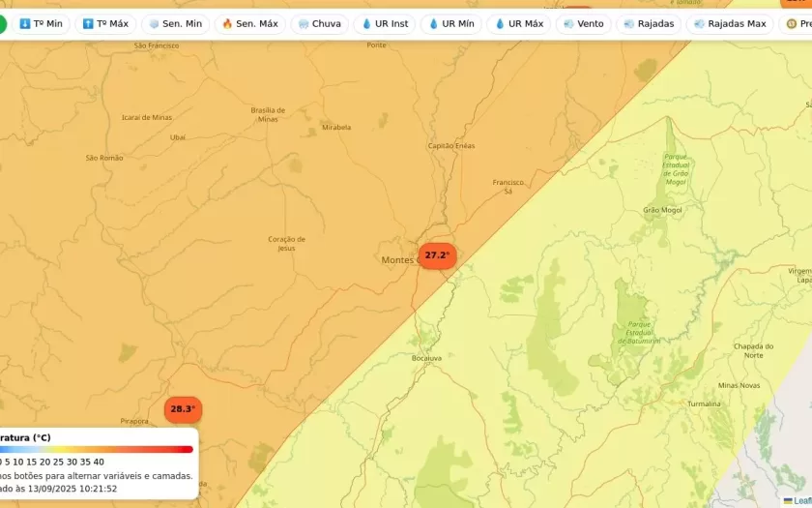Click the Bocaiuva town label on map
The height and width of the screenshot is (508, 812).
(426, 358)
